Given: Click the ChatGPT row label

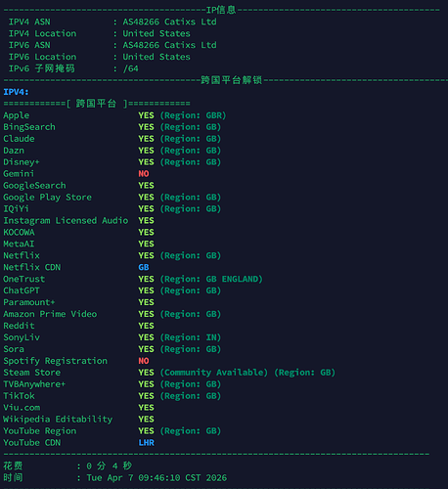Looking at the screenshot, I should (x=22, y=290).
